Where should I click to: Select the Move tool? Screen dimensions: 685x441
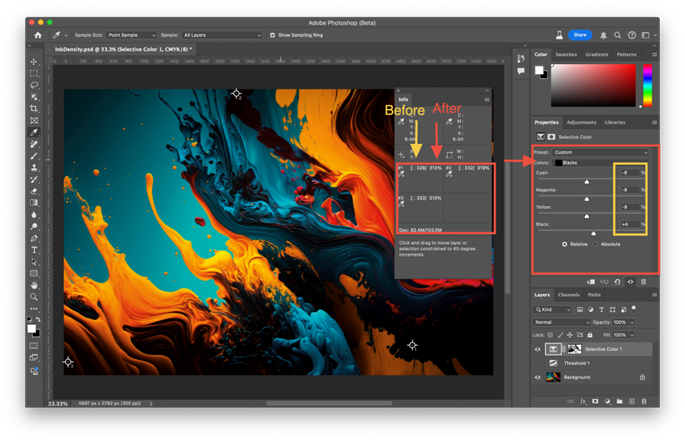point(34,62)
